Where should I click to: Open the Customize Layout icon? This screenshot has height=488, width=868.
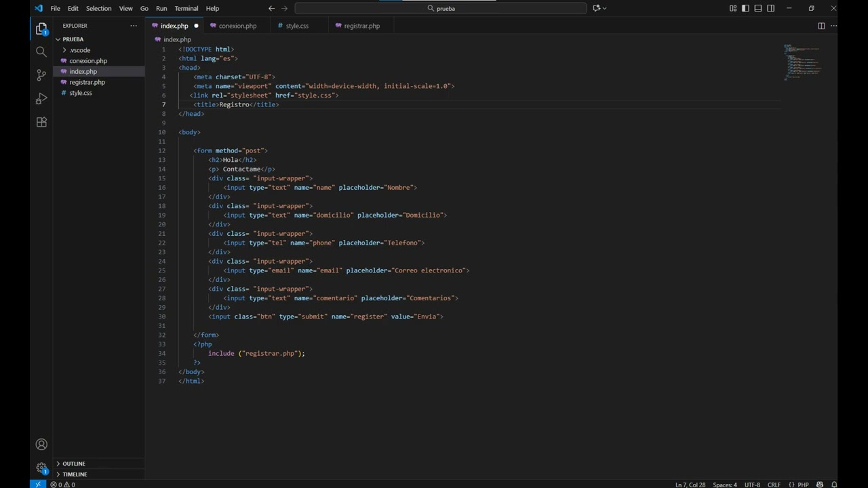[x=733, y=8]
